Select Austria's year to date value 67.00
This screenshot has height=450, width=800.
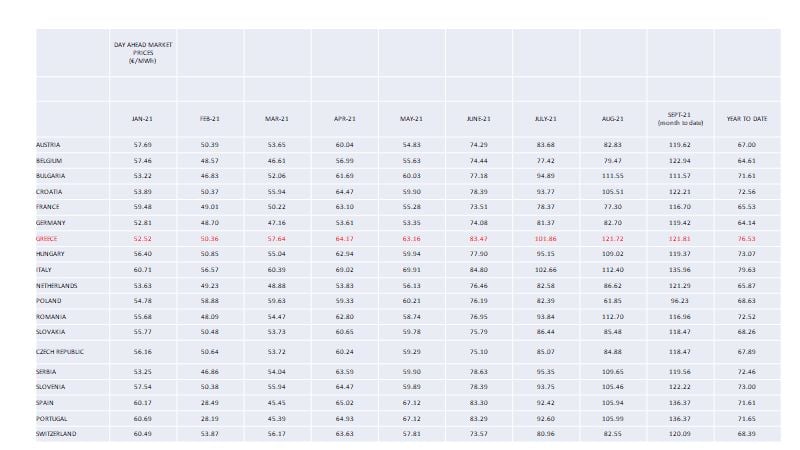pos(746,145)
